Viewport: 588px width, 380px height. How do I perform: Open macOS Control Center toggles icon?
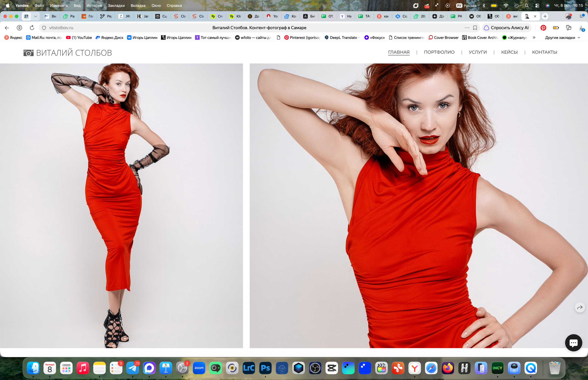click(x=537, y=6)
